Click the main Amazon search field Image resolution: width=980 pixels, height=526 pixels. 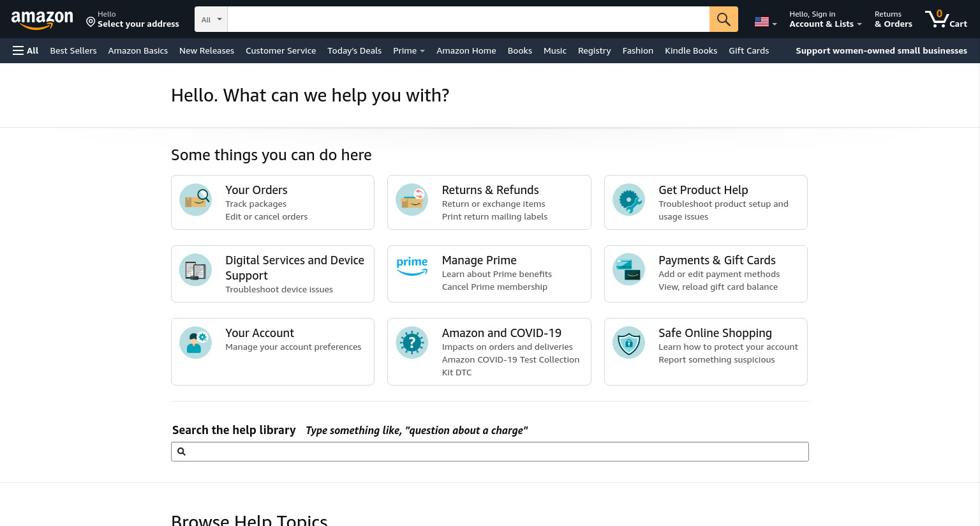pyautogui.click(x=468, y=19)
